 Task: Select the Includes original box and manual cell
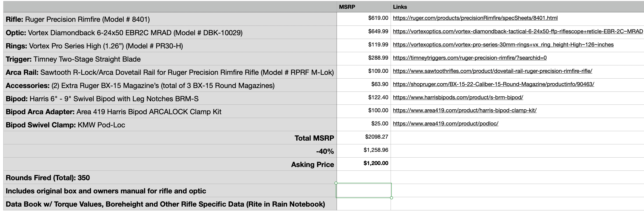click(170, 191)
